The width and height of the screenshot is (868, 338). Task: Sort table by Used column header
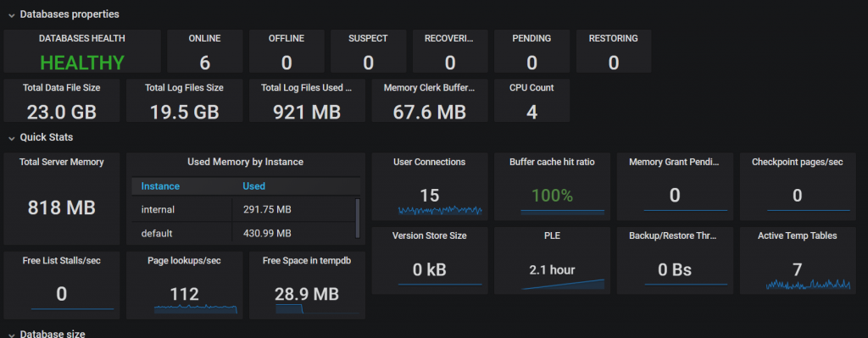(x=254, y=186)
